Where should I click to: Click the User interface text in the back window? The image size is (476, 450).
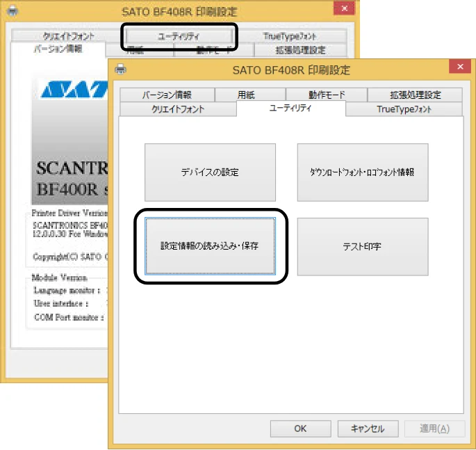point(61,303)
